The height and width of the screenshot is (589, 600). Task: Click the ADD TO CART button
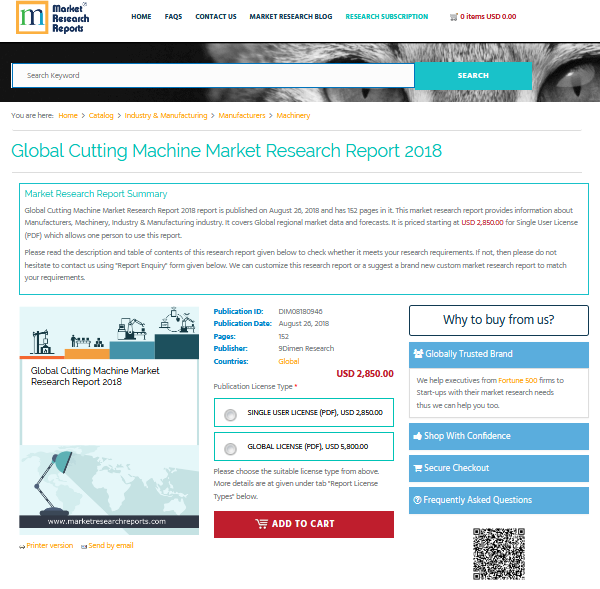[x=304, y=524]
